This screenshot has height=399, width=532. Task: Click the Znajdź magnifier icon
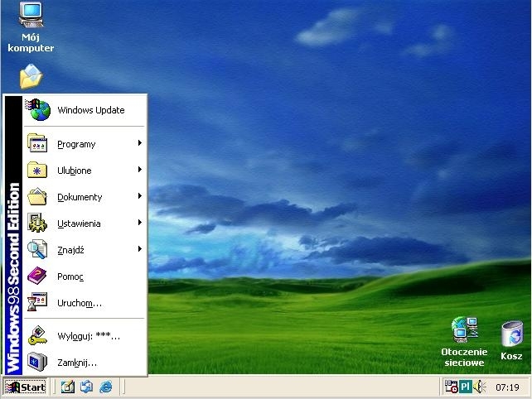[37, 249]
